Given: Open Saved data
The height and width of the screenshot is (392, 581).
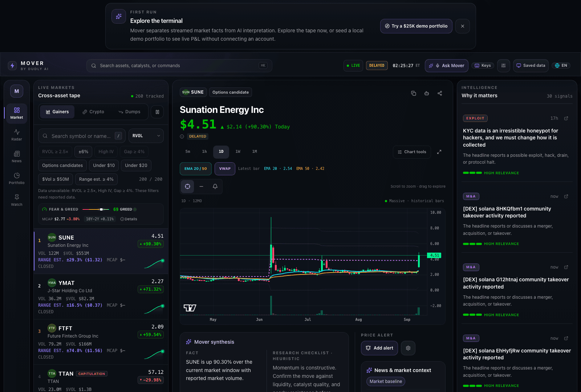Looking at the screenshot, I should point(531,66).
